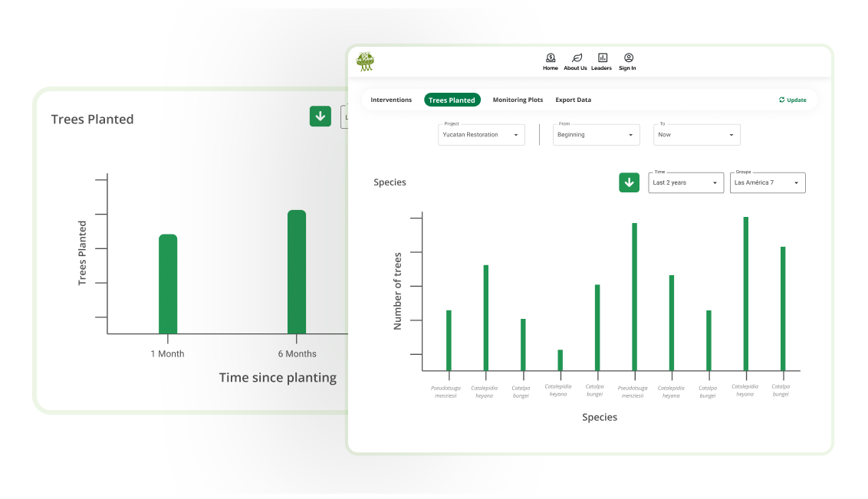Click the Sign In user icon

pyautogui.click(x=629, y=57)
